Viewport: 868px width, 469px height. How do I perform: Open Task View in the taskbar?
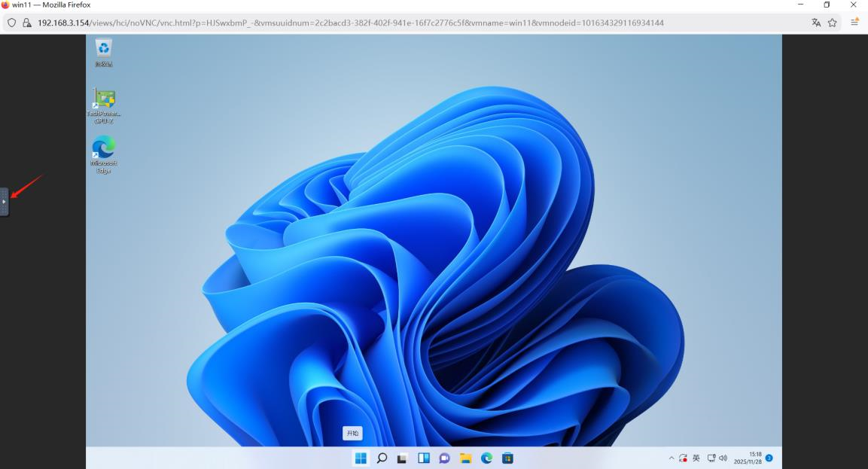coord(403,458)
